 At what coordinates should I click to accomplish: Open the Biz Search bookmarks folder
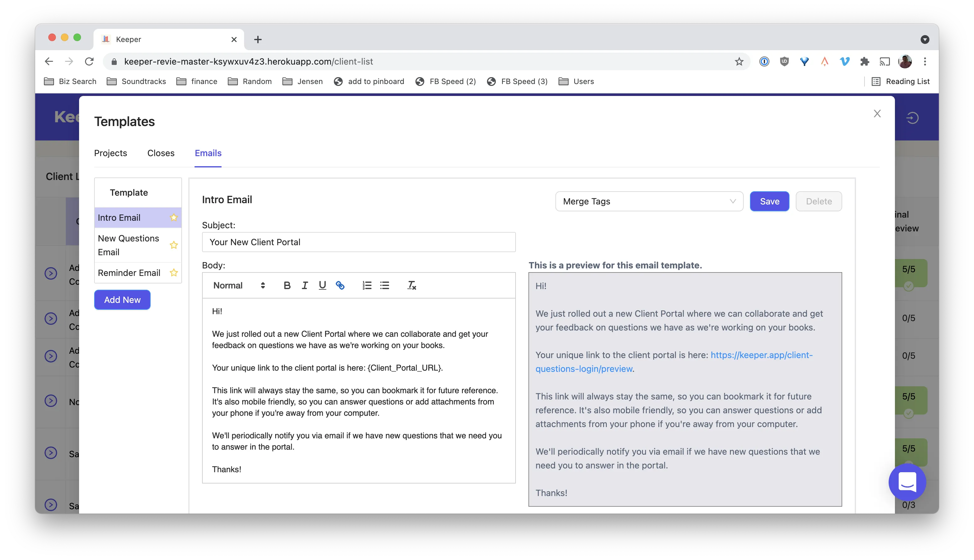tap(70, 82)
